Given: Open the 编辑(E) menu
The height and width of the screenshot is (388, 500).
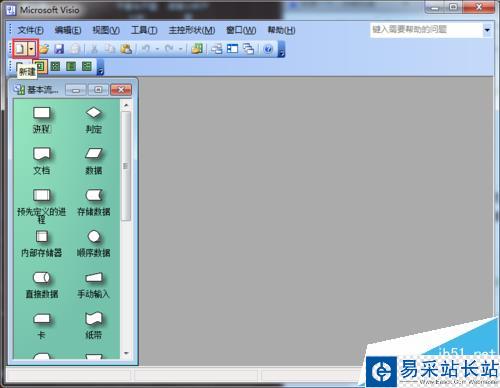Looking at the screenshot, I should coord(68,30).
